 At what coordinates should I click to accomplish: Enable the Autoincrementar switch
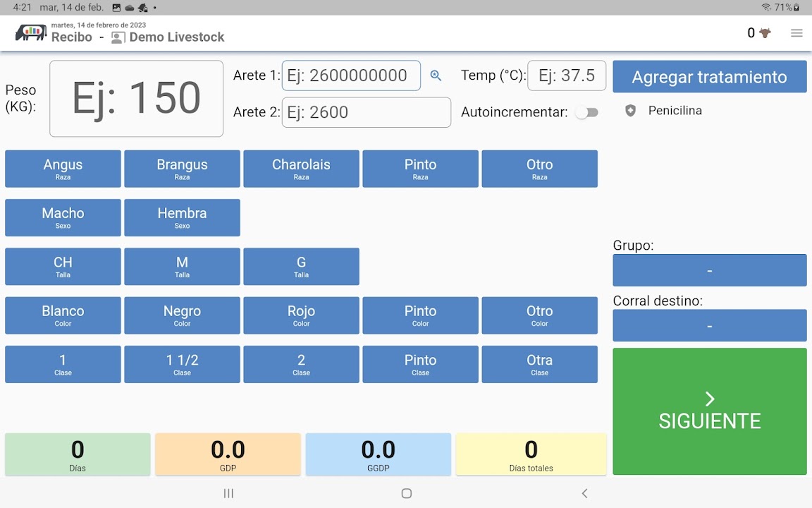586,112
